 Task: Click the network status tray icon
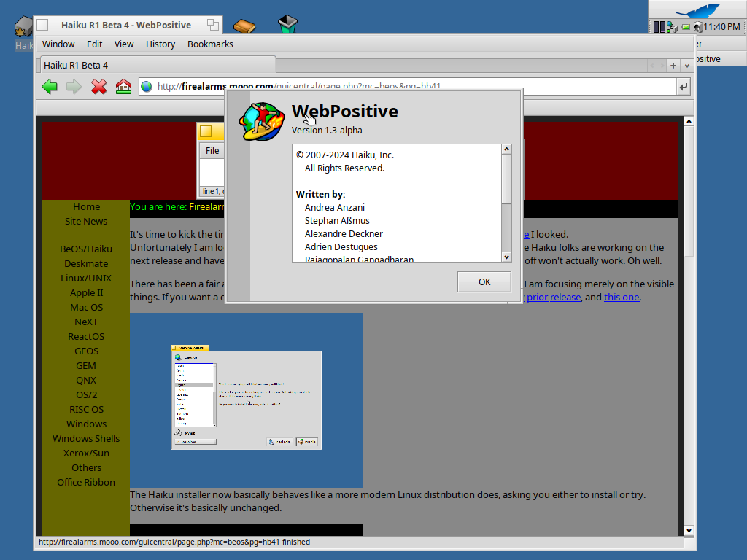click(x=672, y=27)
